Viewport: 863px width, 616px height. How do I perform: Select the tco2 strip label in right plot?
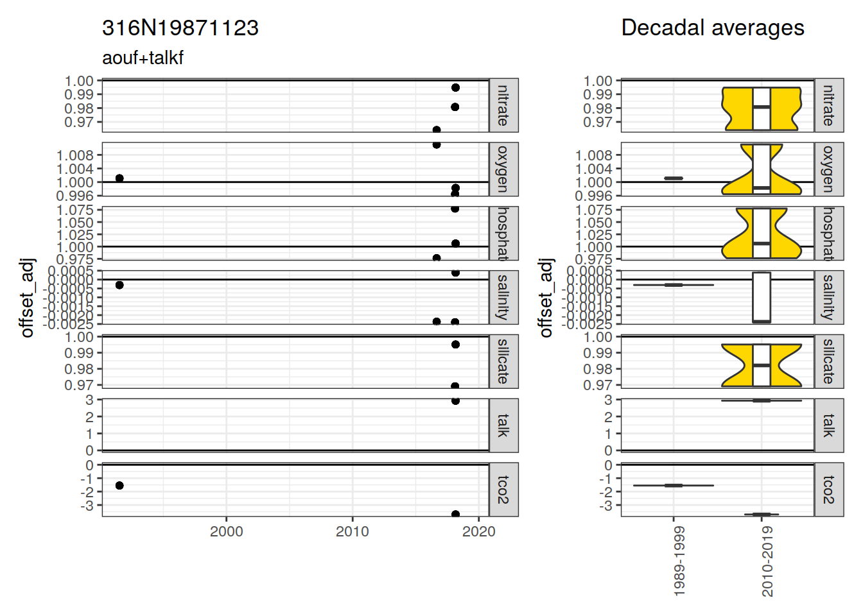[x=829, y=490]
